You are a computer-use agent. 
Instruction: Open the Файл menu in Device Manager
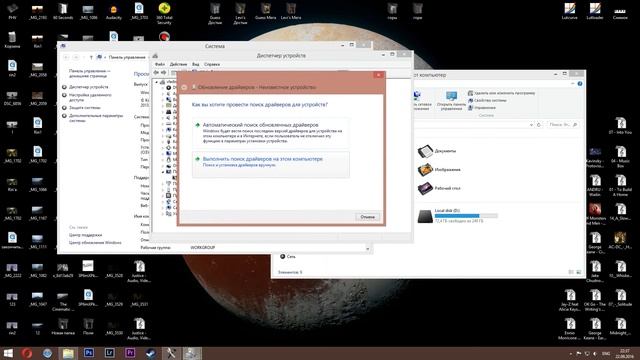coord(160,64)
